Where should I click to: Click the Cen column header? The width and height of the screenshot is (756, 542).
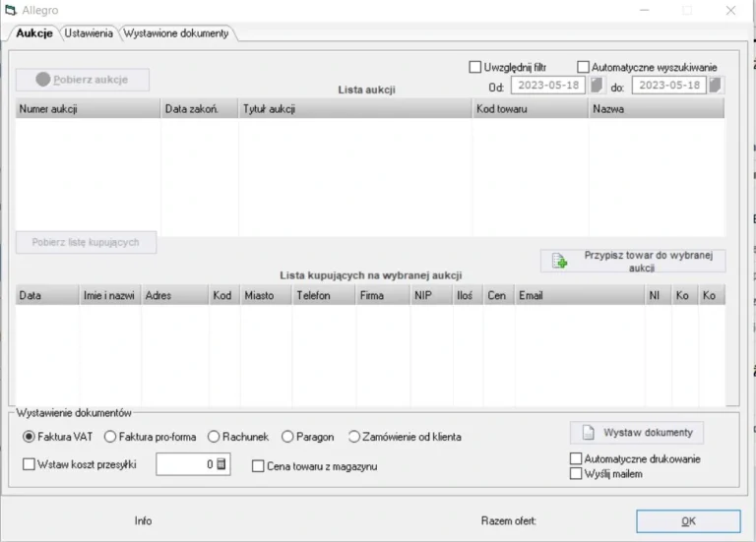pyautogui.click(x=499, y=295)
